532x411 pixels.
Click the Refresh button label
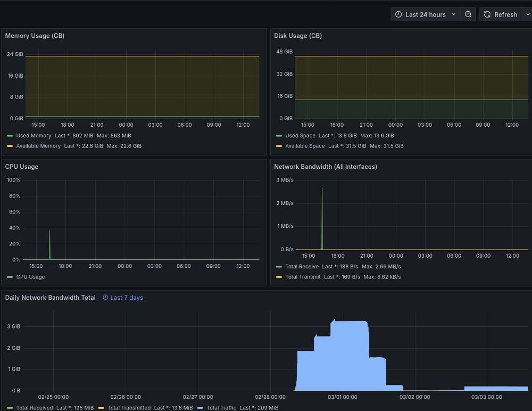point(505,14)
